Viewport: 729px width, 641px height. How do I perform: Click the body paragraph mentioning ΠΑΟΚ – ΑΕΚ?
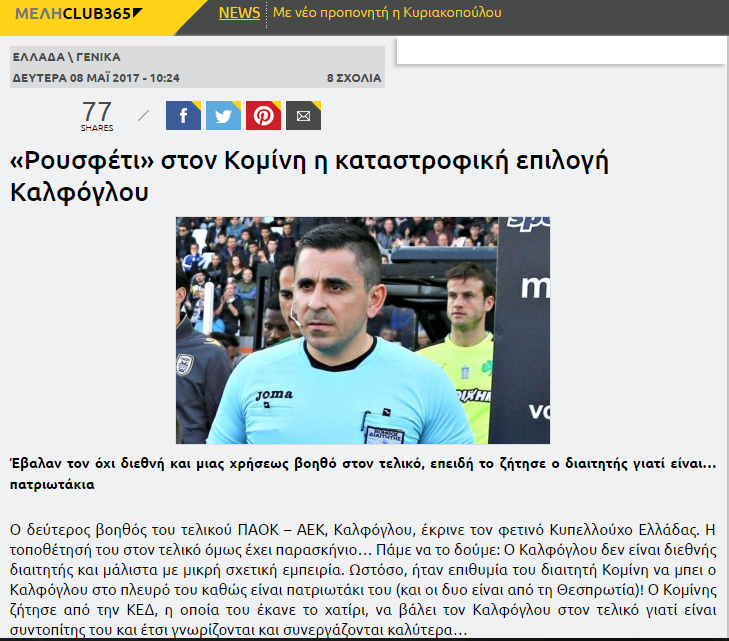tap(363, 580)
